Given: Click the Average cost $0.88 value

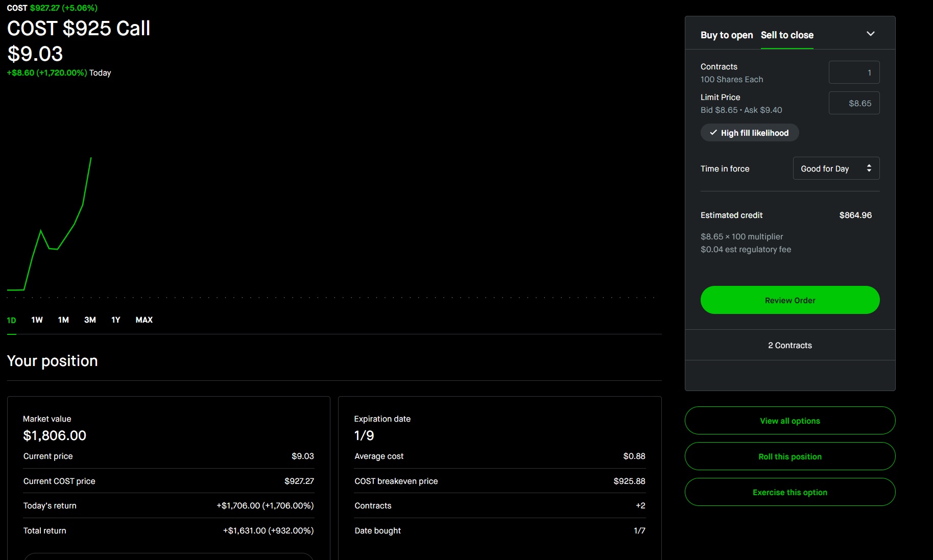Looking at the screenshot, I should 634,456.
